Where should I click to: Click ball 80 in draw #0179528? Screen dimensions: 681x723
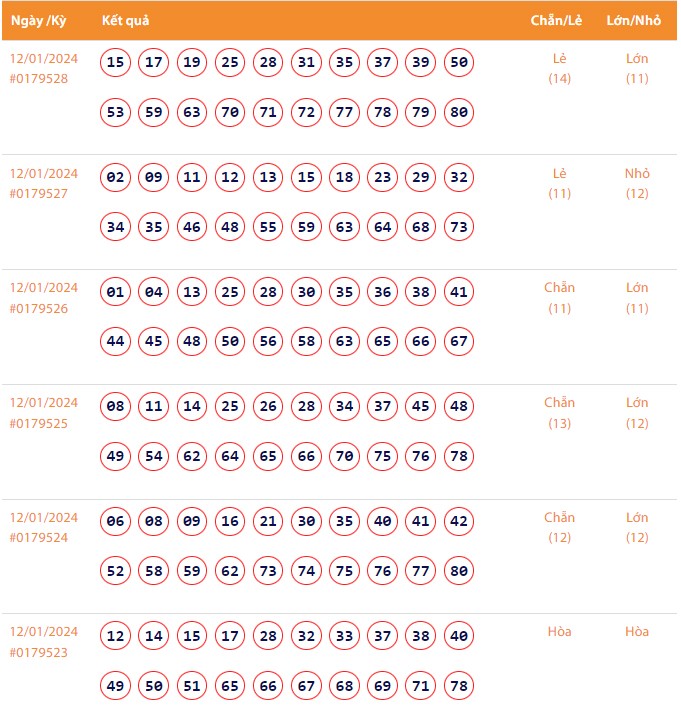tap(459, 112)
